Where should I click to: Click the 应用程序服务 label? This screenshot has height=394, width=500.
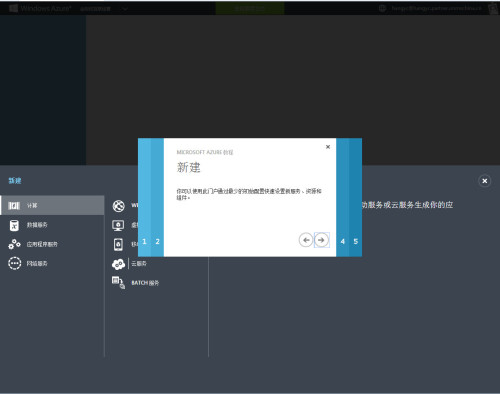point(42,244)
